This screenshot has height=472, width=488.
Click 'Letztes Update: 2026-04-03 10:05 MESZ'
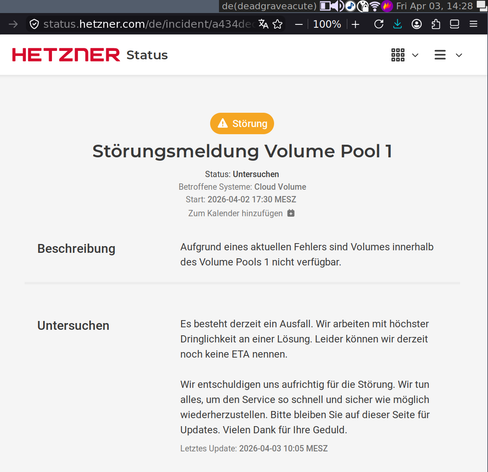[254, 448]
